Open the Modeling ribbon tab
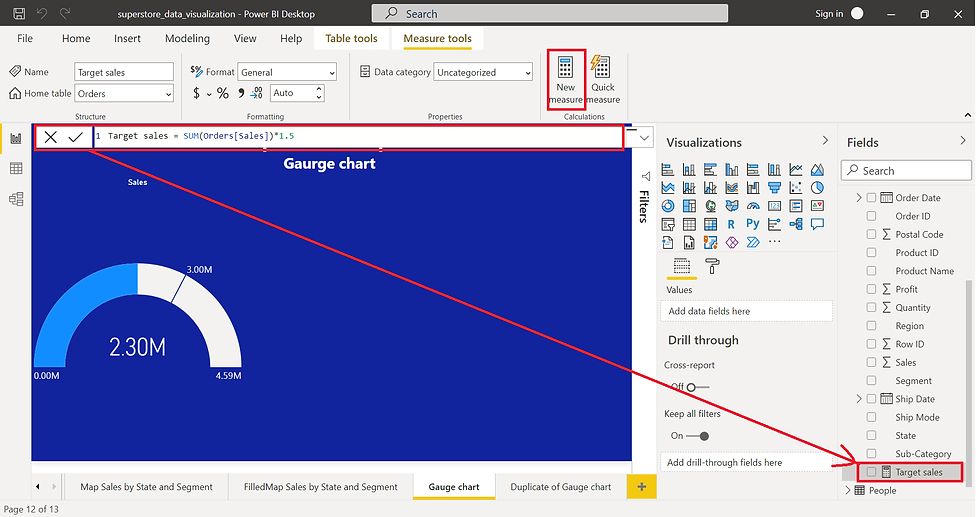This screenshot has height=517, width=980. click(x=188, y=38)
